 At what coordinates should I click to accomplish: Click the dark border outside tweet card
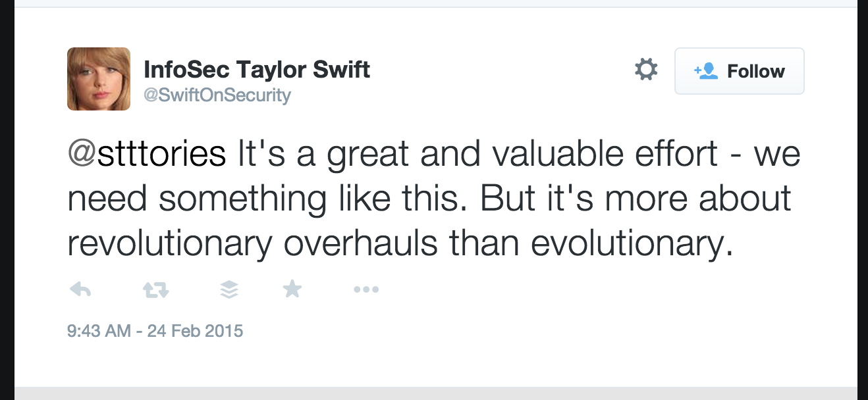[7, 197]
